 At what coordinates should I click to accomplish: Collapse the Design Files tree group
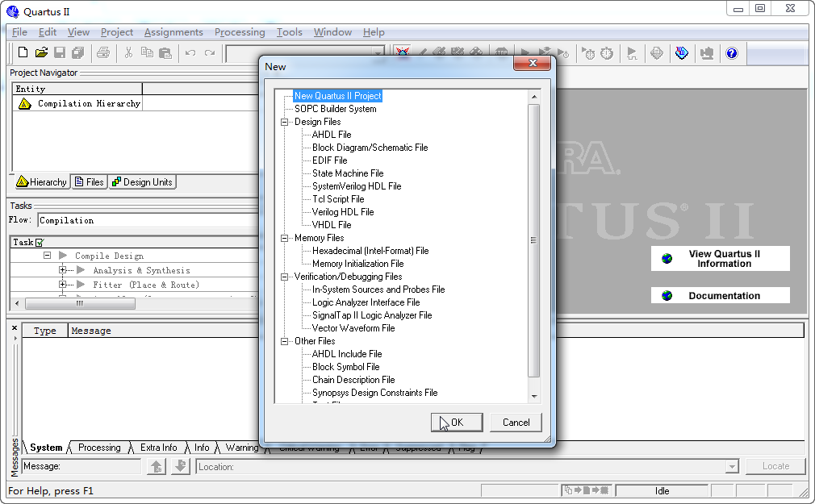(285, 122)
